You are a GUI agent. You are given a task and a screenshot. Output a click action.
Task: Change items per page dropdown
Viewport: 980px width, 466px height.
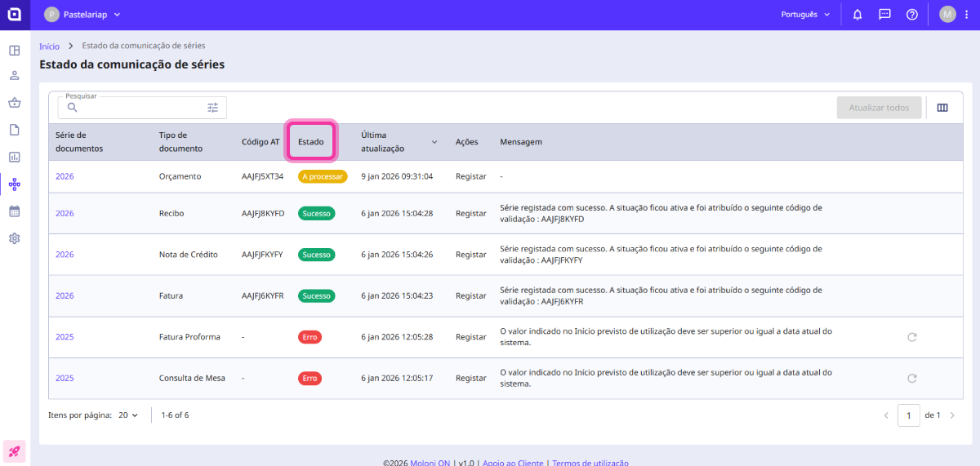click(x=128, y=415)
